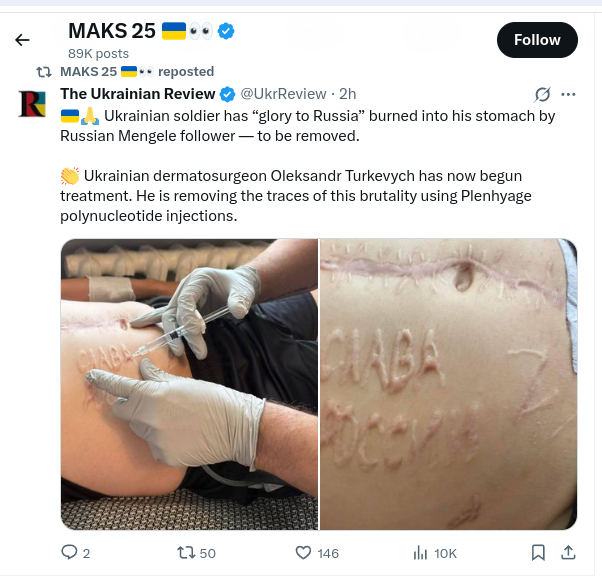
Task: Click the blue verified badge beside MAKS 25
Action: [226, 31]
